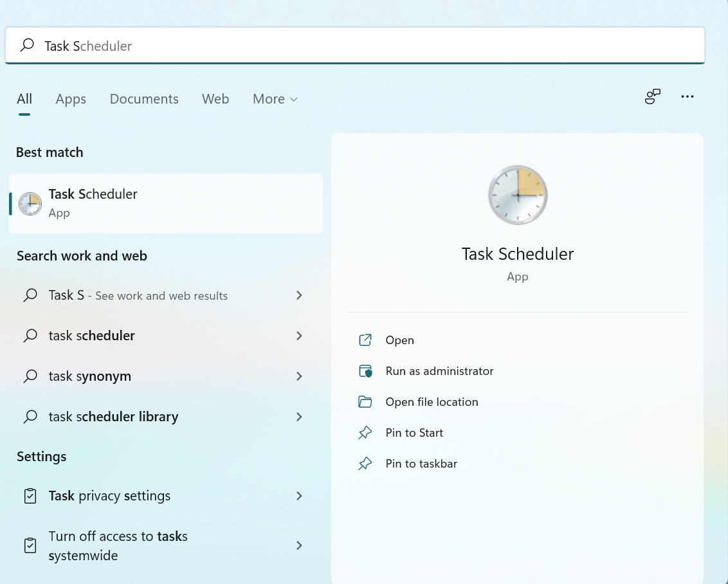Choose Pin to Start

414,433
